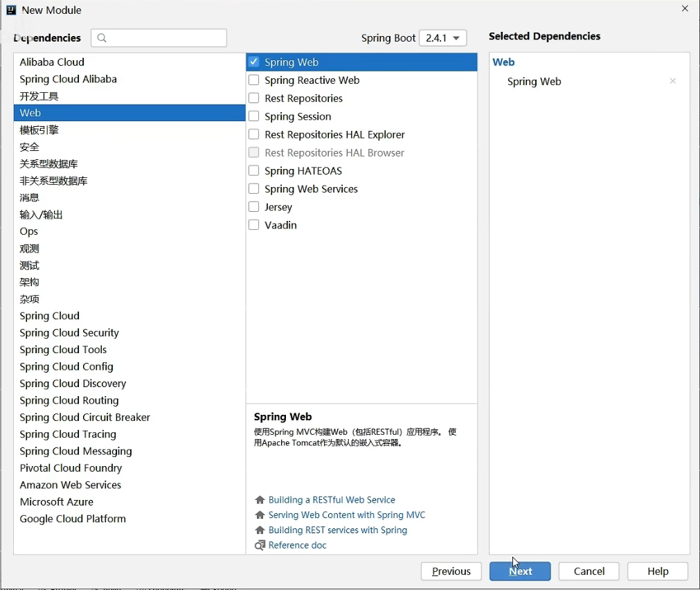Click the disabled Rest Repositories HAL Browser checkbox
Viewport: 700px width, 590px height.
[x=253, y=152]
